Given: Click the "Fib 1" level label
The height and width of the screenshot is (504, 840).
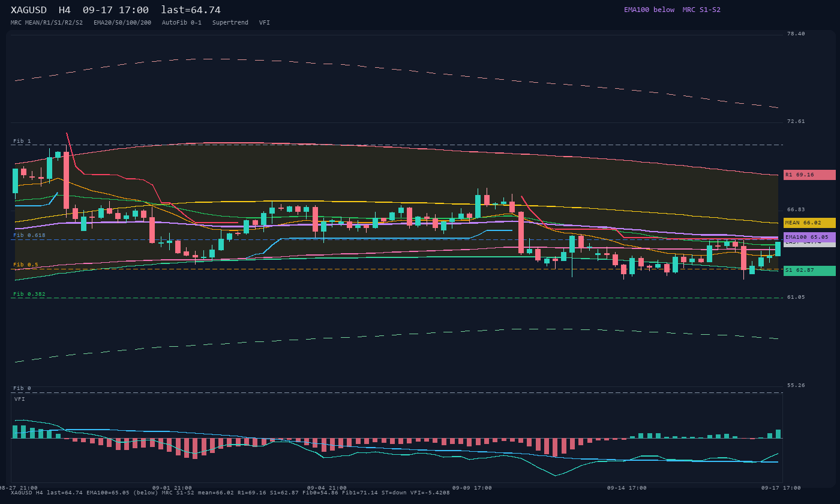Looking at the screenshot, I should coord(22,141).
